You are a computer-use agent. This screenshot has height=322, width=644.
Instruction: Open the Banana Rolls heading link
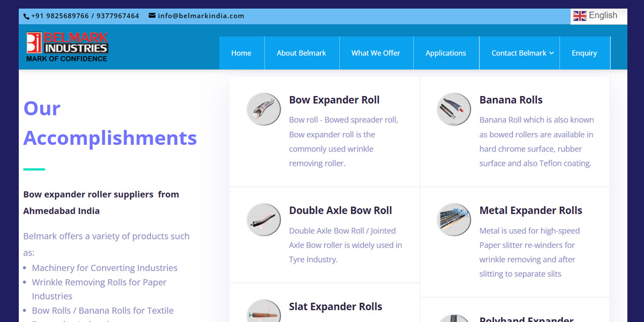[x=510, y=100]
